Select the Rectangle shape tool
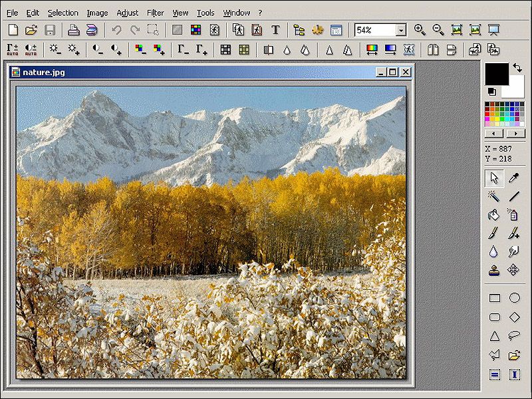The image size is (532, 399). click(494, 298)
